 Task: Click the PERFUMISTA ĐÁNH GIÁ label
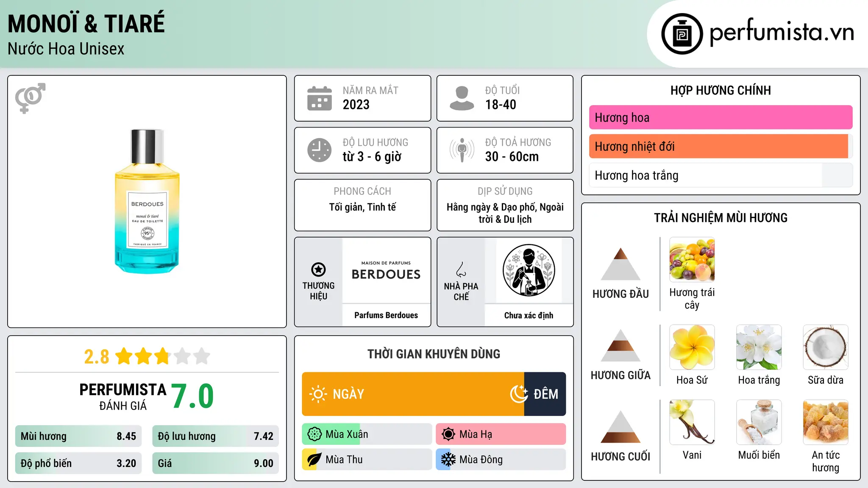(123, 396)
